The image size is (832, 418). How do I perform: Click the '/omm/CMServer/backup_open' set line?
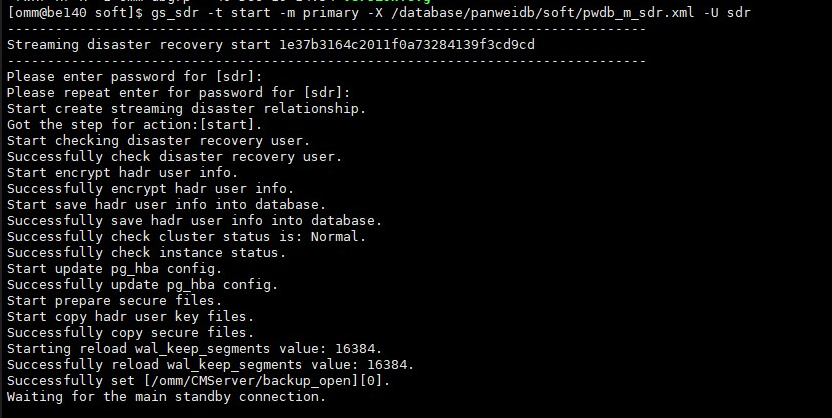tap(198, 380)
